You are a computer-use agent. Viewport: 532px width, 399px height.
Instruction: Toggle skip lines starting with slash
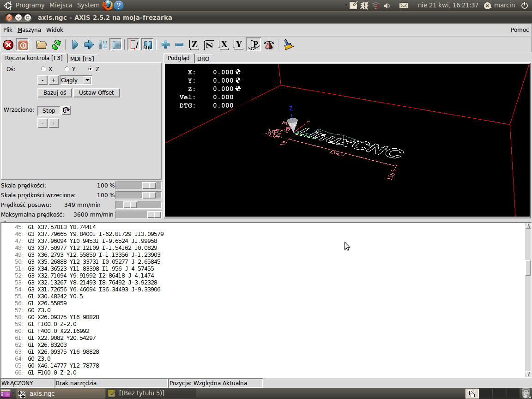[133, 45]
